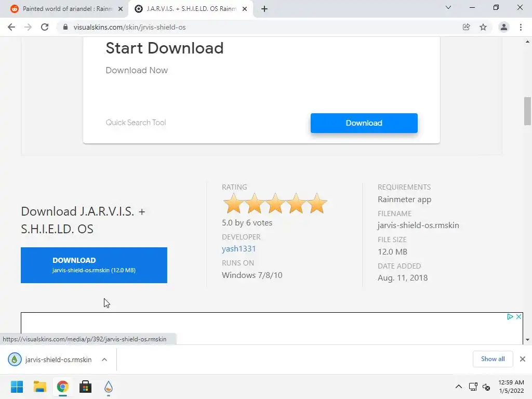This screenshot has height=399, width=532.
Task: Click the '12.0 MB' file size value
Action: coord(392,252)
